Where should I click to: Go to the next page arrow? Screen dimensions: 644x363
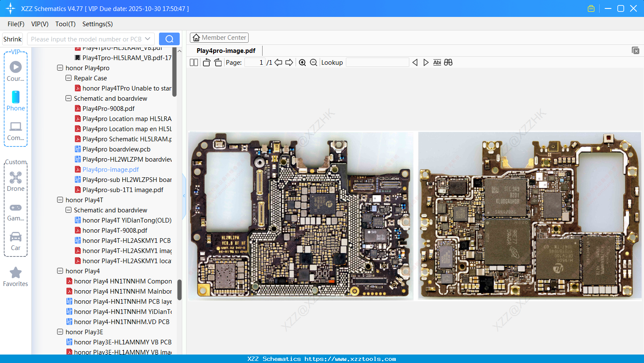click(289, 63)
